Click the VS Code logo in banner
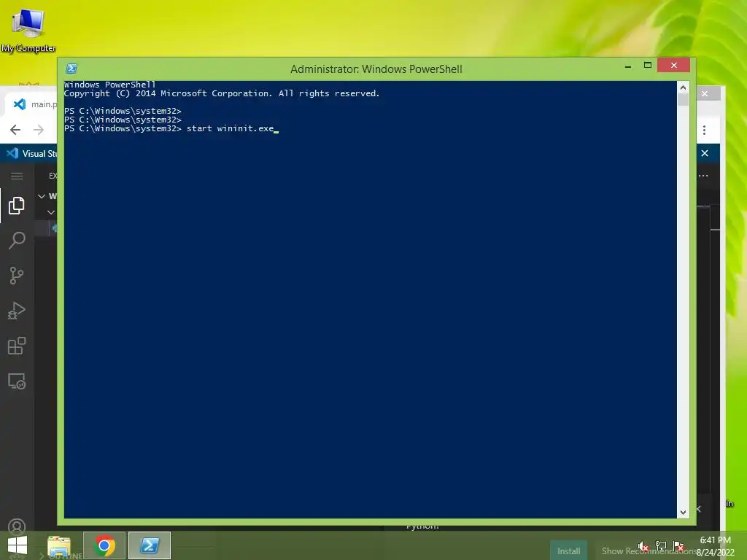The width and height of the screenshot is (747, 560). 12,153
